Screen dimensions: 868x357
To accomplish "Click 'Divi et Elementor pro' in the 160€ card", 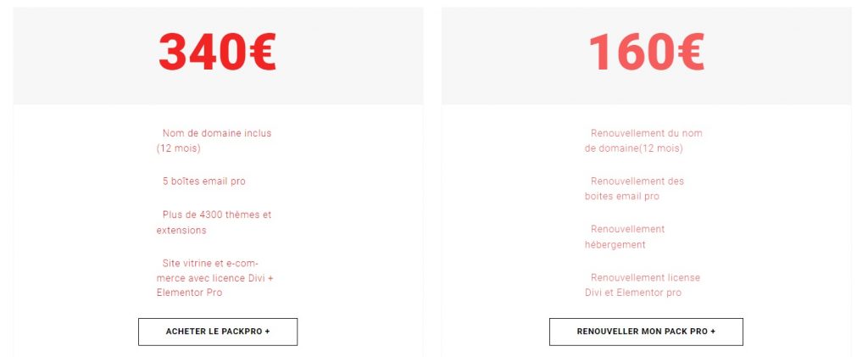I will point(633,293).
